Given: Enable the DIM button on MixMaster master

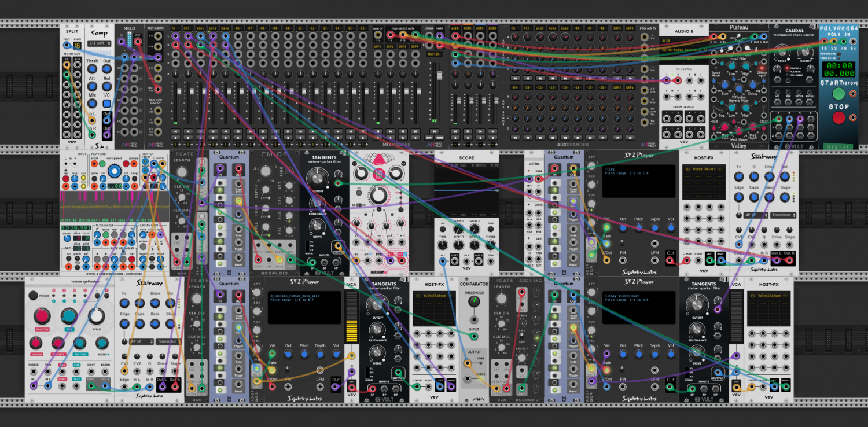Looking at the screenshot, I should tap(429, 137).
